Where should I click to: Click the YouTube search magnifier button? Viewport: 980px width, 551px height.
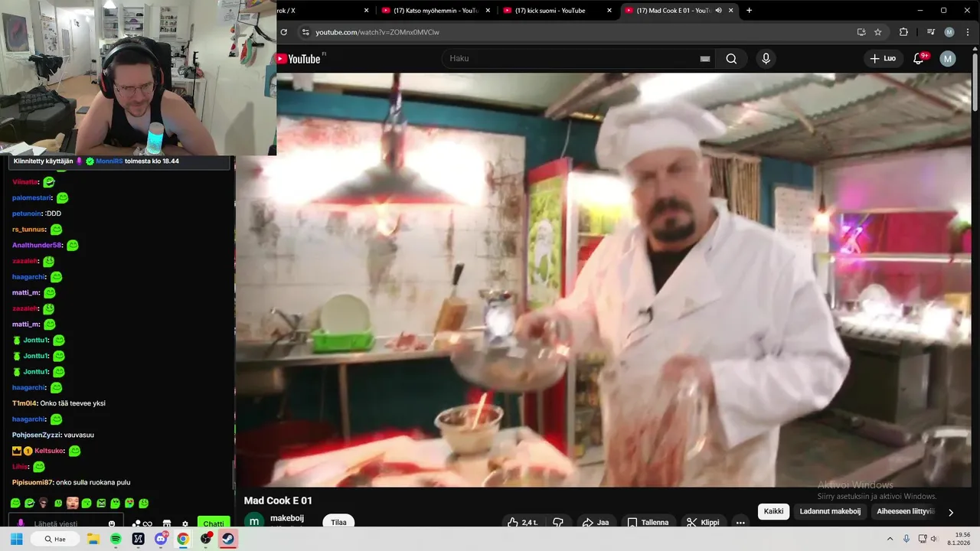point(731,59)
